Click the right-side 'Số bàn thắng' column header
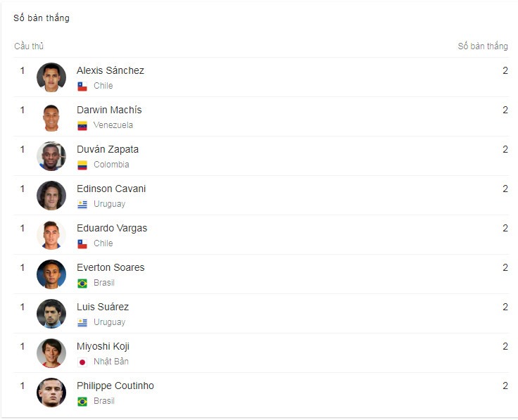Screen dimensions: 518x420 [x=483, y=46]
